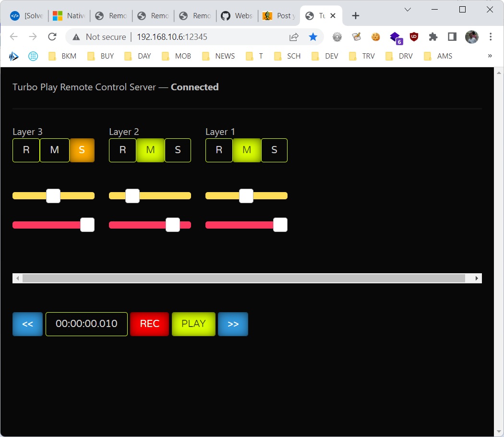Click Layer 3 yellow slider
This screenshot has height=437, width=504.
[x=53, y=196]
